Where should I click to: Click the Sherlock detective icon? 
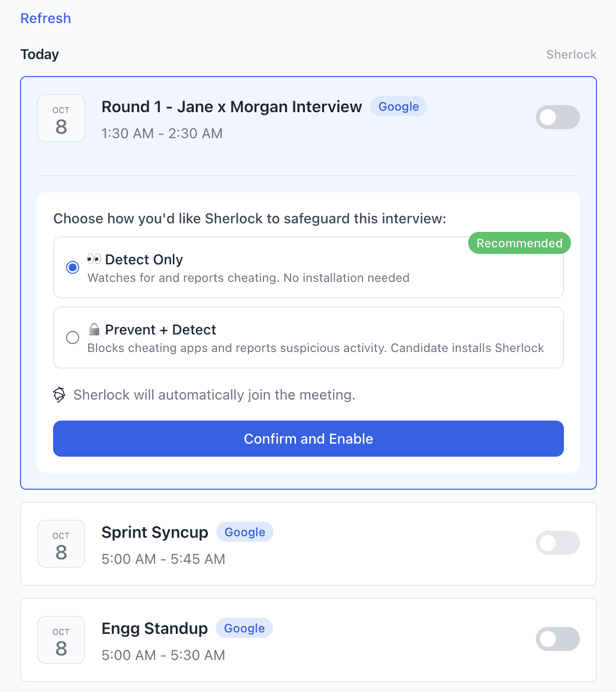(x=59, y=395)
